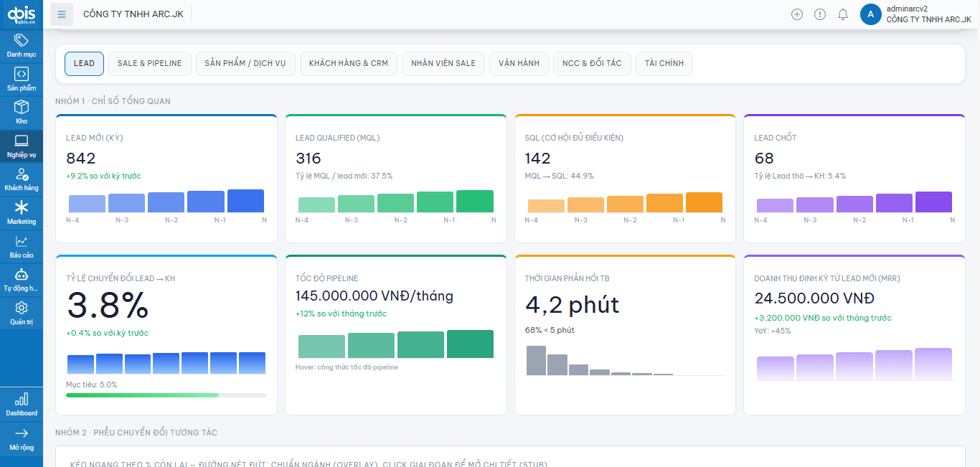Switch to the SALE & PIPELINE tab

(150, 63)
